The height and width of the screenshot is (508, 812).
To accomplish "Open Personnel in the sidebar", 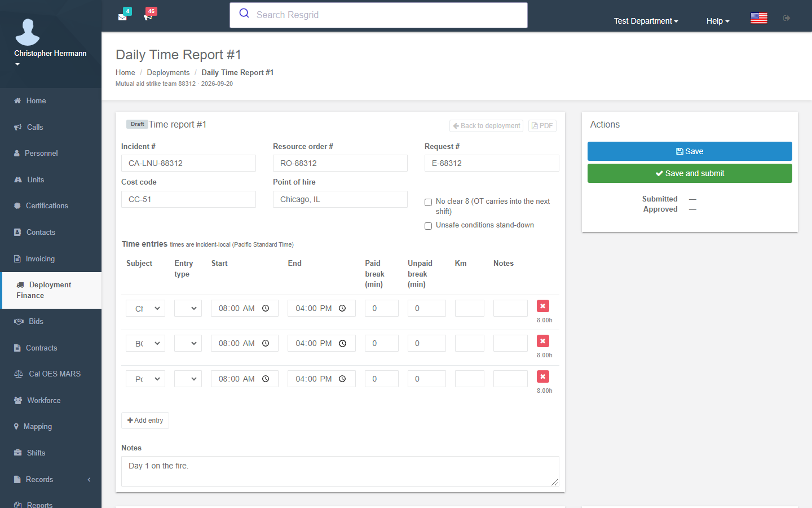I will click(x=51, y=153).
